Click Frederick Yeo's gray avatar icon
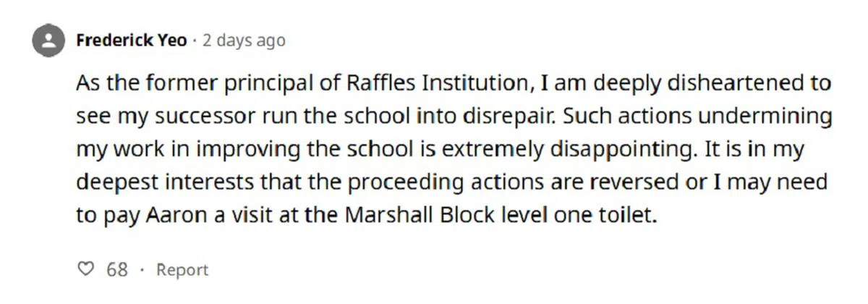This screenshot has height=304, width=868. coord(49,41)
